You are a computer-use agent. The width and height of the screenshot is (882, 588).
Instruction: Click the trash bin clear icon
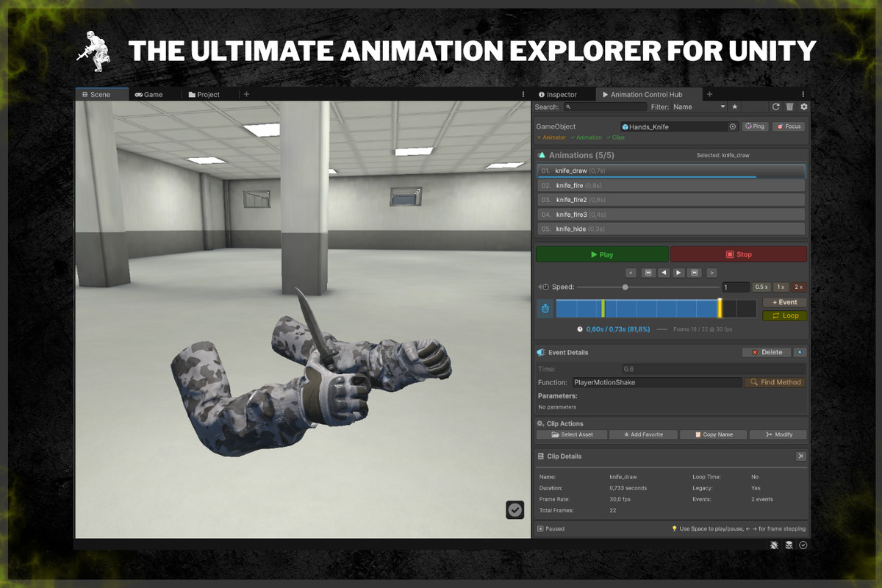tap(789, 107)
